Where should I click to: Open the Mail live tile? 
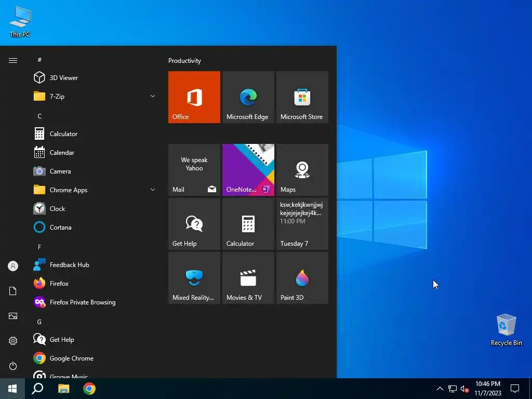194,170
